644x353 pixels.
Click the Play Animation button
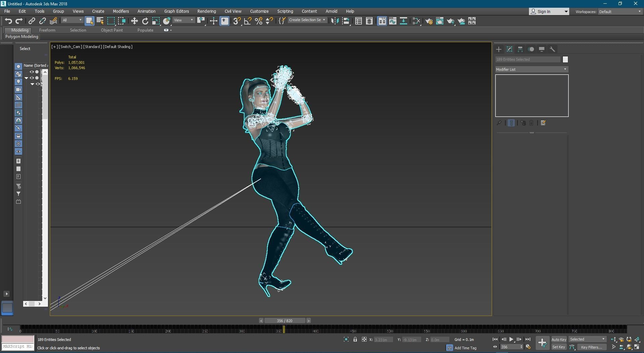click(x=511, y=340)
